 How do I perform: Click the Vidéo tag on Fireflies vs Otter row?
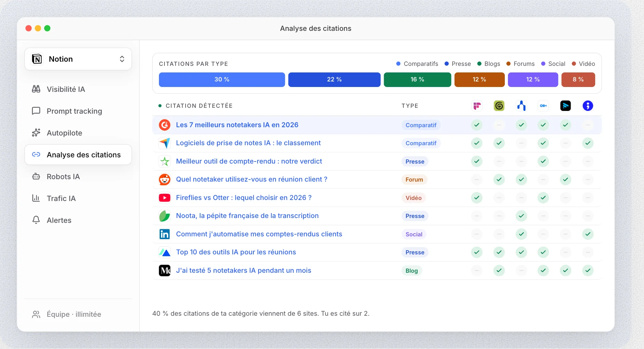(413, 198)
